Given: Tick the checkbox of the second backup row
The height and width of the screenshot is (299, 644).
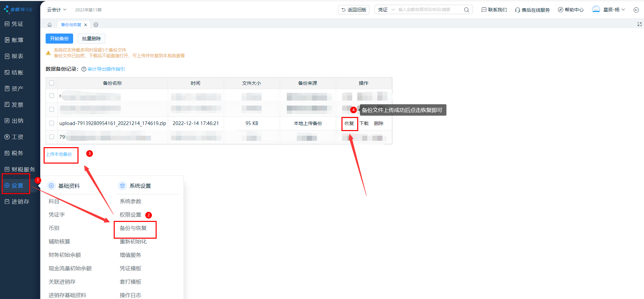Looking at the screenshot, I should 52,109.
